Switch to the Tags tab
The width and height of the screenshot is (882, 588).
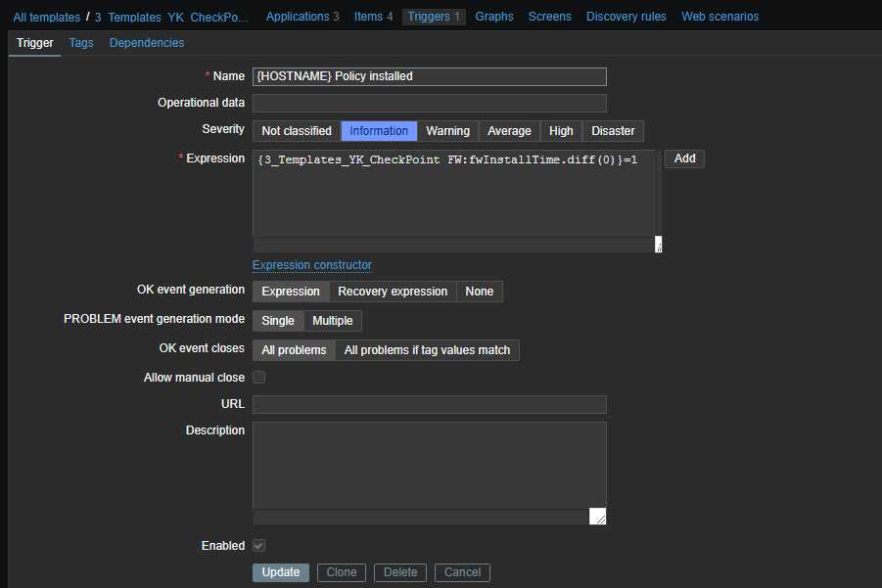81,43
